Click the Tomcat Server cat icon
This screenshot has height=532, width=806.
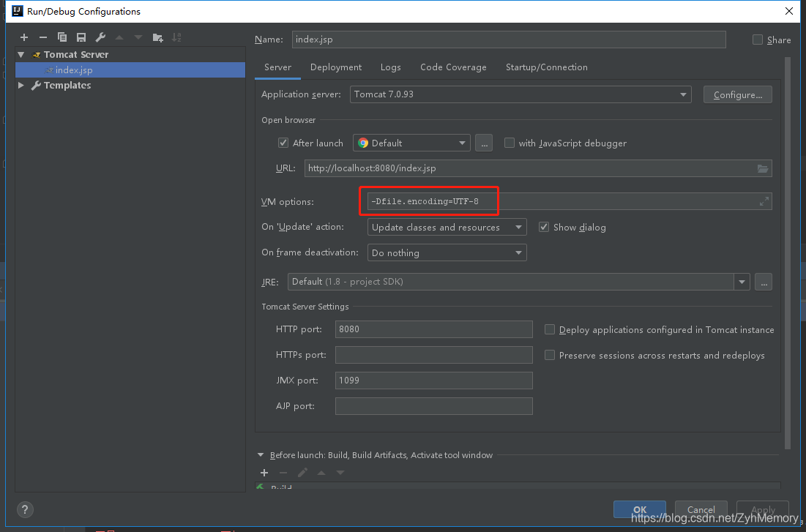[36, 54]
